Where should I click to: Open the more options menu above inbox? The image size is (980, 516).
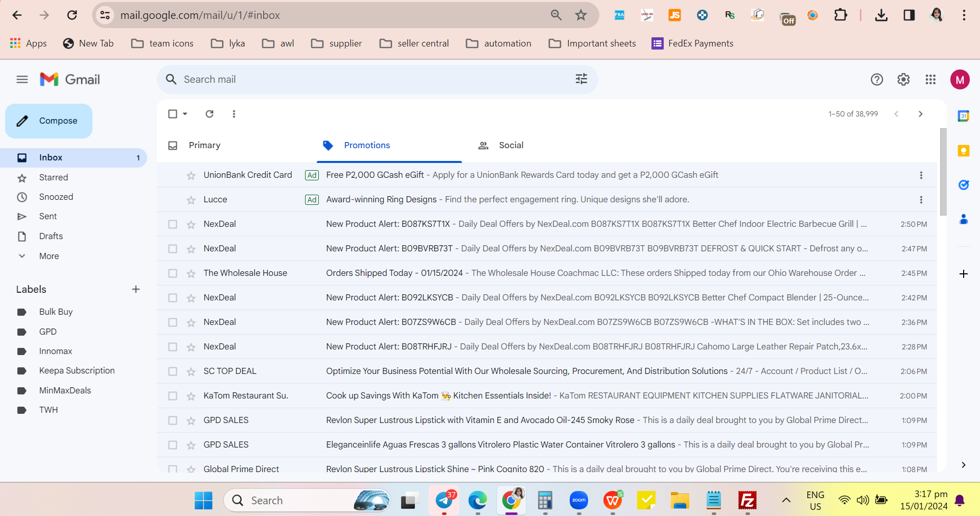[x=234, y=114]
